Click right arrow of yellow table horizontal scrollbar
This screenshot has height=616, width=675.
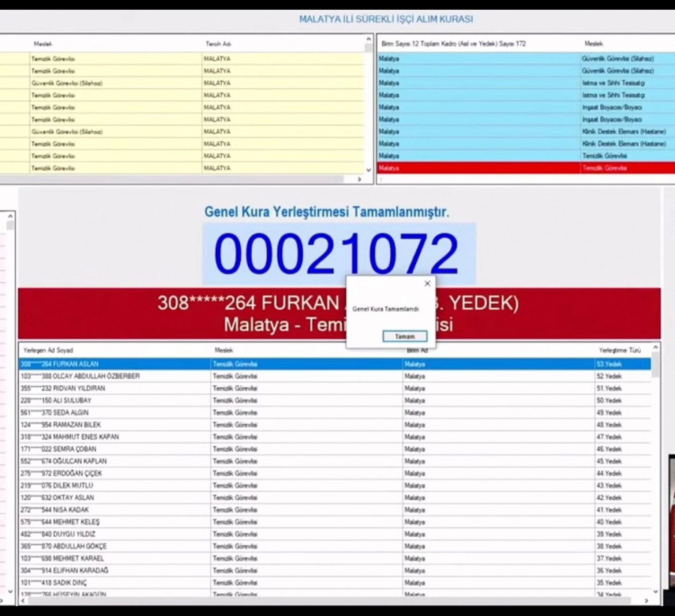[x=359, y=179]
